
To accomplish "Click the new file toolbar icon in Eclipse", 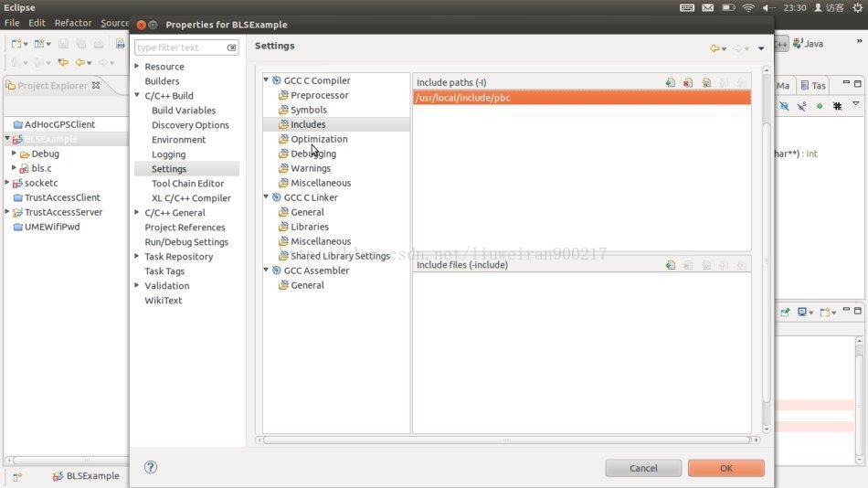I will click(x=16, y=43).
